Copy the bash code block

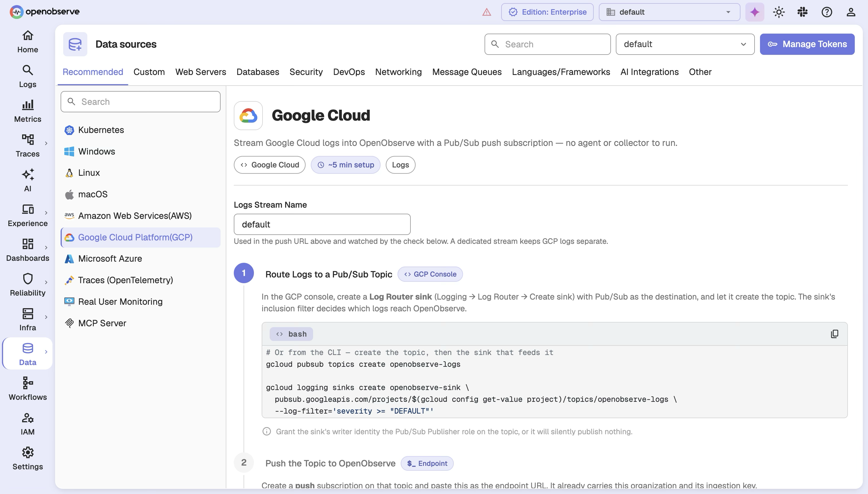[x=834, y=334]
